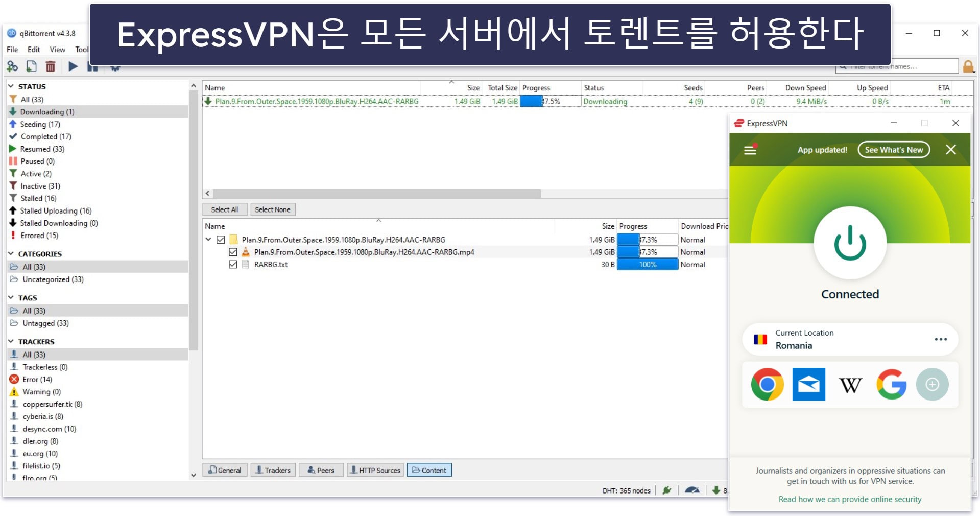Switch to the Content tab
Viewport: 980px width, 516px height.
[429, 470]
